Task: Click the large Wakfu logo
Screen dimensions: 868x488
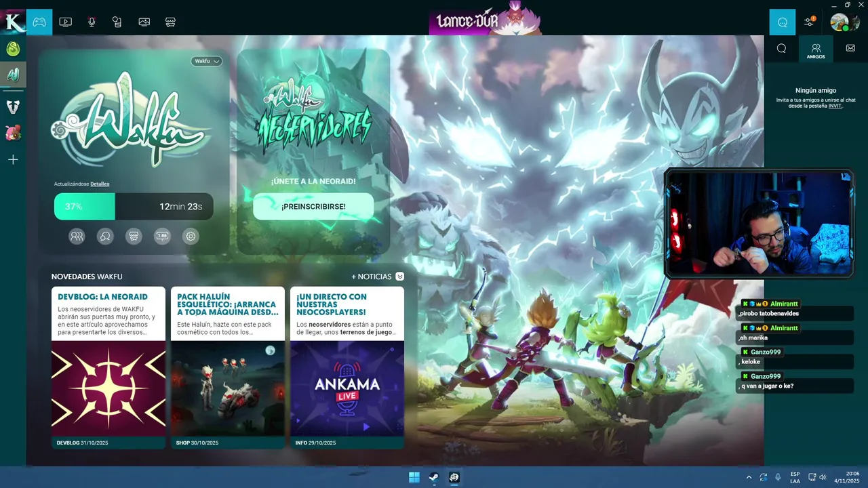Action: [133, 121]
